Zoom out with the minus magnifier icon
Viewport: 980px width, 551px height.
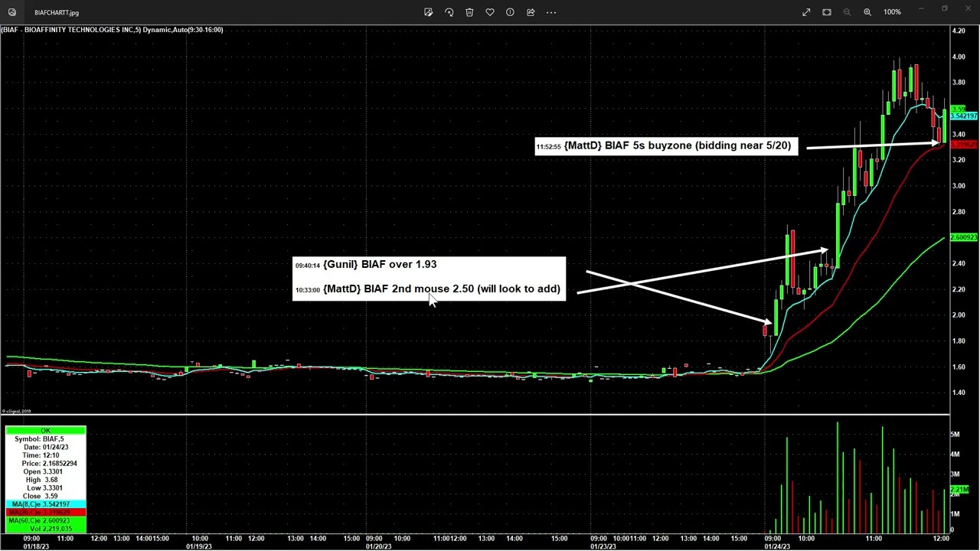847,12
